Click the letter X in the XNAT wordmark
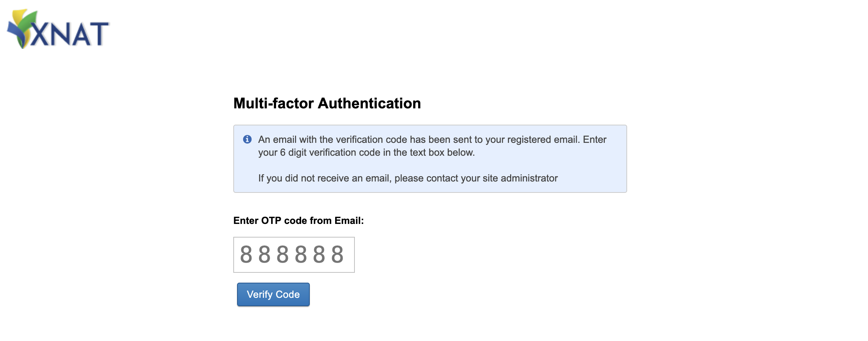 coord(39,34)
